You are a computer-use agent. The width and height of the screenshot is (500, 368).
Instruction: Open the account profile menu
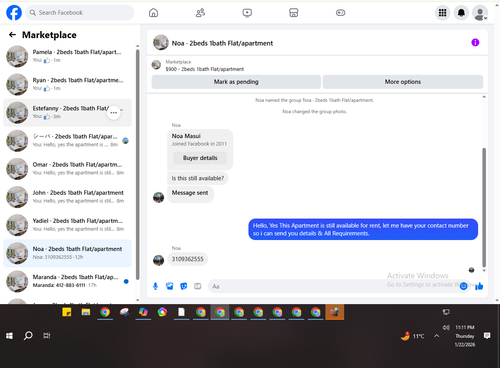point(480,13)
